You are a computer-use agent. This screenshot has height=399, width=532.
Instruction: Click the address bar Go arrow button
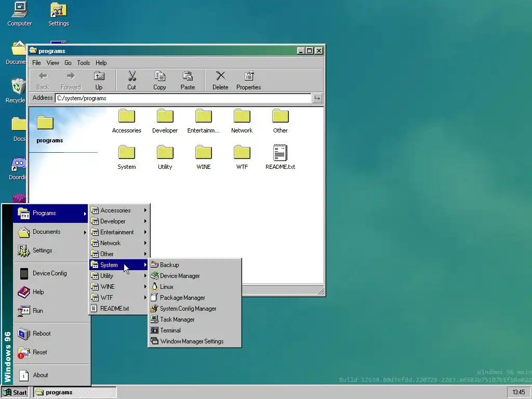317,98
